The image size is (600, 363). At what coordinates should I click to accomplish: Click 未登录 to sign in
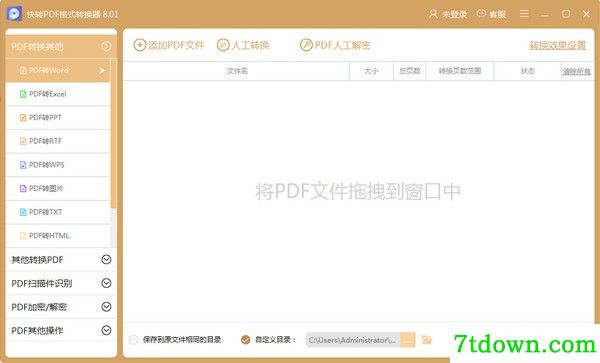[454, 15]
